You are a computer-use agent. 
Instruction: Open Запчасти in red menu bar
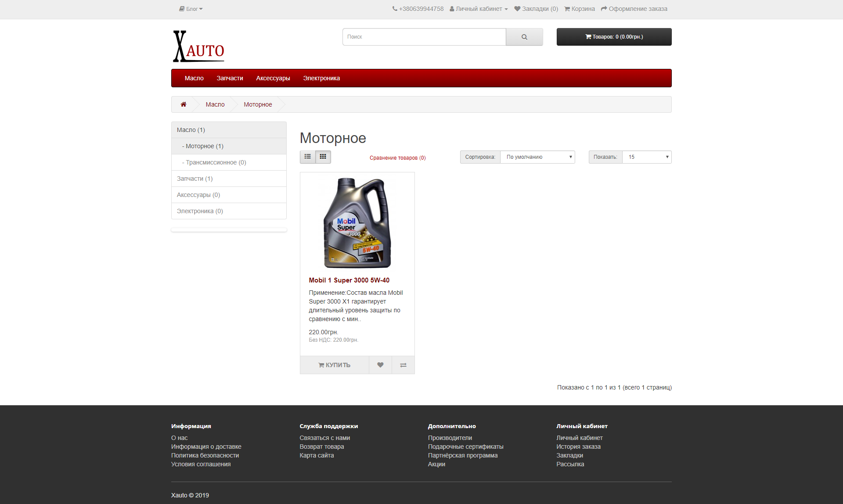[x=230, y=78]
